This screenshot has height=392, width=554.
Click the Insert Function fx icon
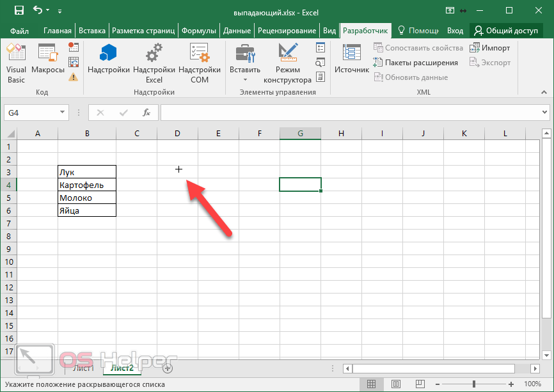tap(146, 113)
